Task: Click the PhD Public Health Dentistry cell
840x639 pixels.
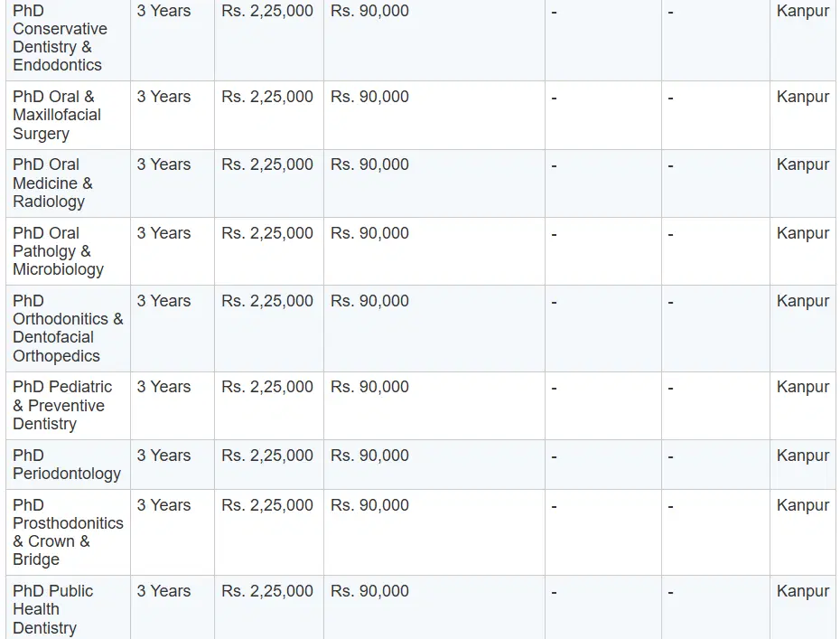Action: click(x=52, y=609)
